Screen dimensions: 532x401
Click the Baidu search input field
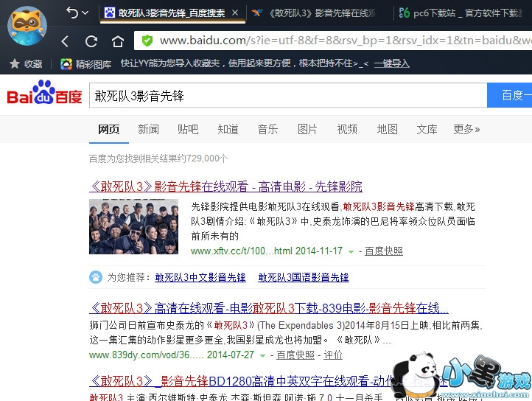tap(288, 95)
